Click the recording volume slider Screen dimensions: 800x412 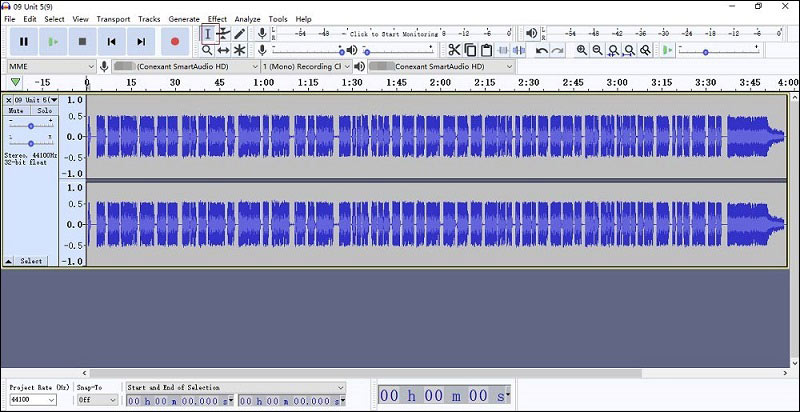pos(308,50)
